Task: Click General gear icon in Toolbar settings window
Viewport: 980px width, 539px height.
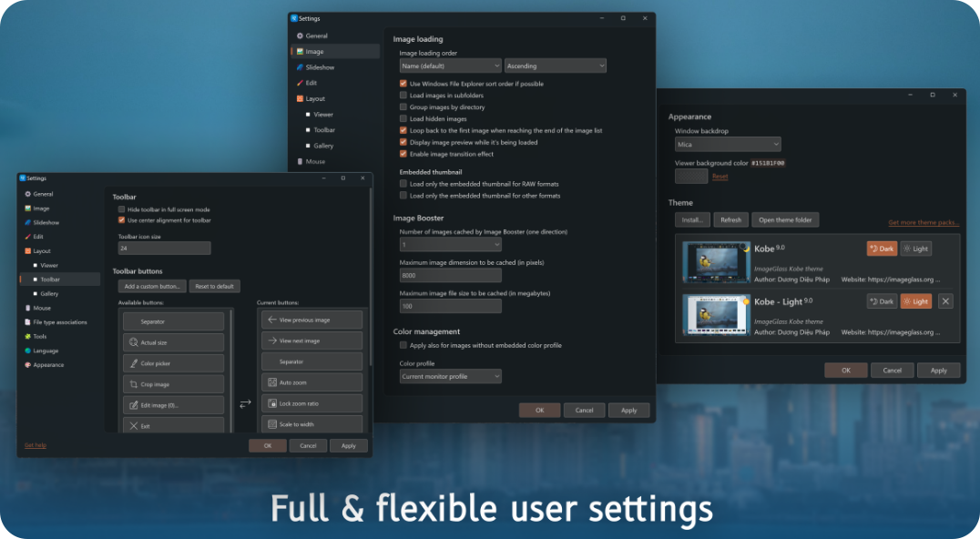Action: (x=27, y=194)
